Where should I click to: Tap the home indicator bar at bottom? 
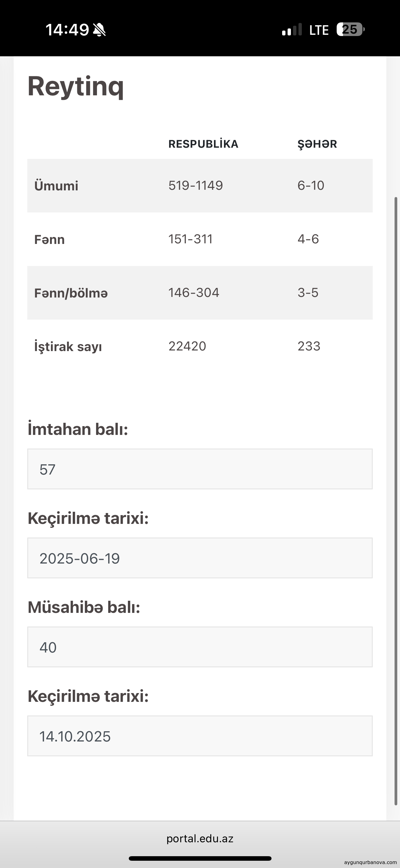click(x=200, y=858)
